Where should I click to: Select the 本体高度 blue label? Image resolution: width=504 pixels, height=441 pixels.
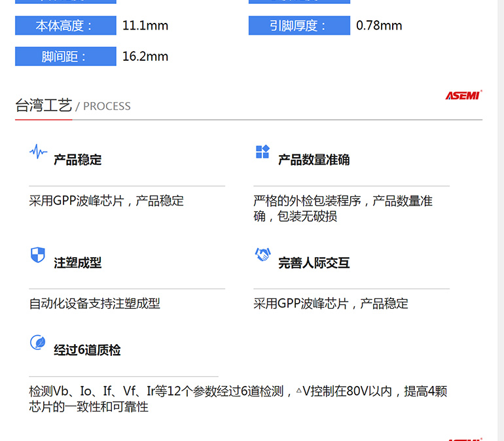(x=65, y=26)
